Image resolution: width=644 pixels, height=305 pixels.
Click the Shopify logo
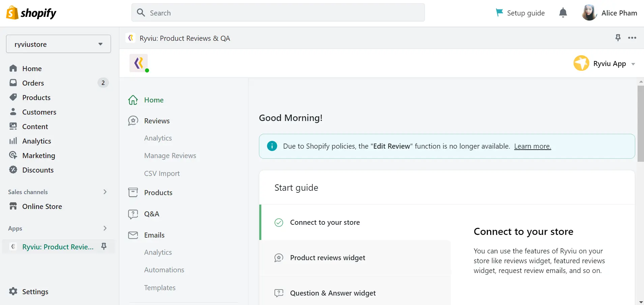[x=31, y=12]
